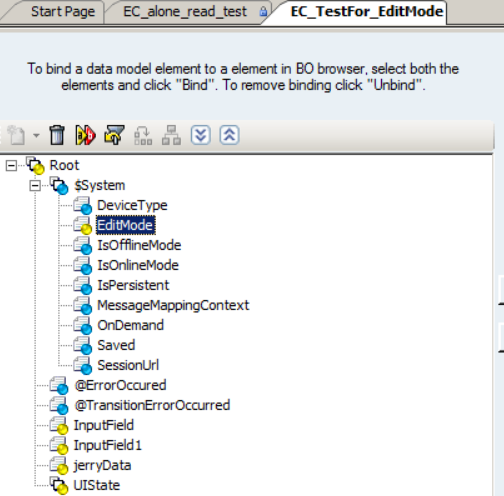This screenshot has height=496, width=504.
Task: Click the icon beside IsOfflineMode
Action: (x=82, y=246)
